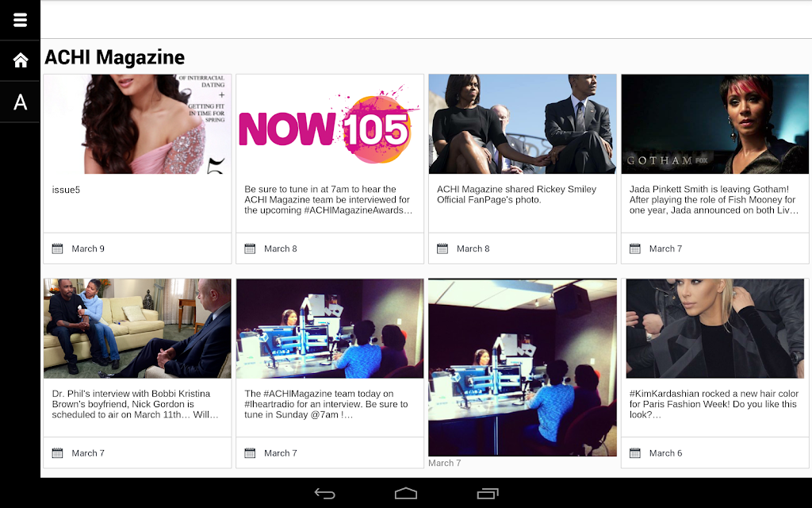This screenshot has height=508, width=812.
Task: Click calendar icon on Rickey Smiley photo card
Action: [x=442, y=248]
